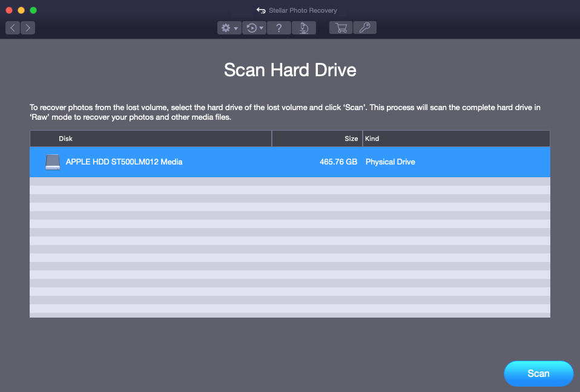Go forward using the right arrow button
Image resolution: width=580 pixels, height=392 pixels.
coord(28,28)
